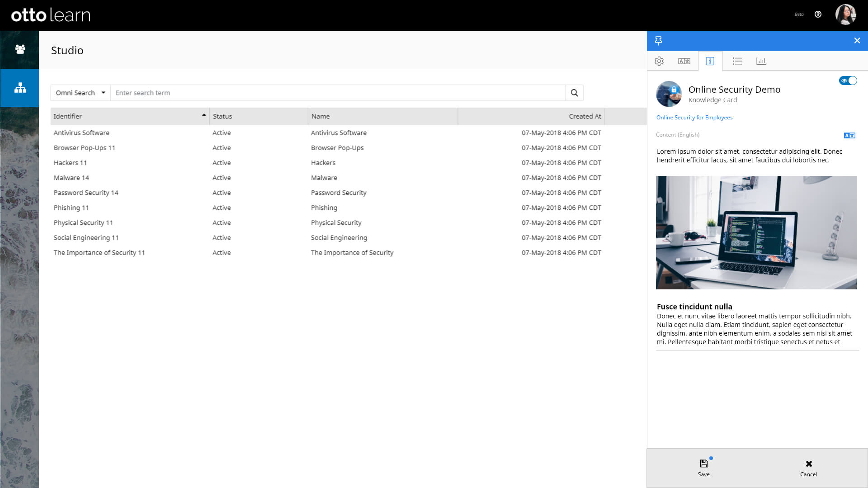Click the Online Security Demo card avatar
The width and height of the screenshot is (868, 488).
tap(669, 94)
